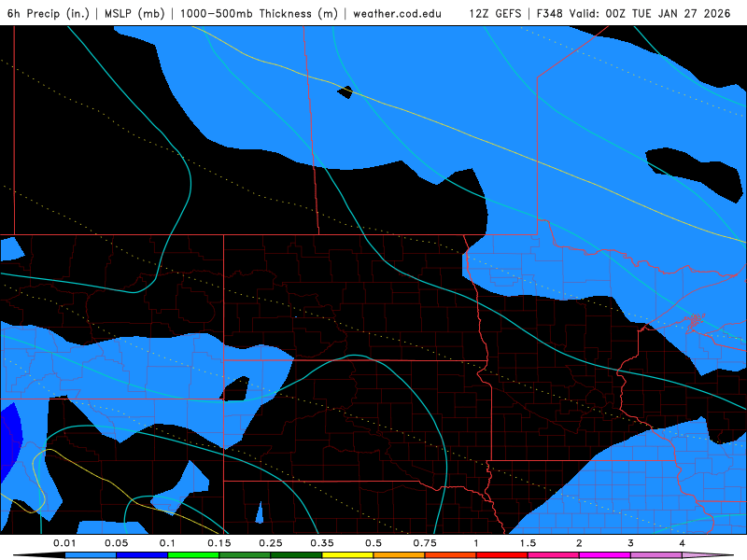Image resolution: width=747 pixels, height=560 pixels.
Task: Click the '0.05' legend value
Action: coord(116,543)
